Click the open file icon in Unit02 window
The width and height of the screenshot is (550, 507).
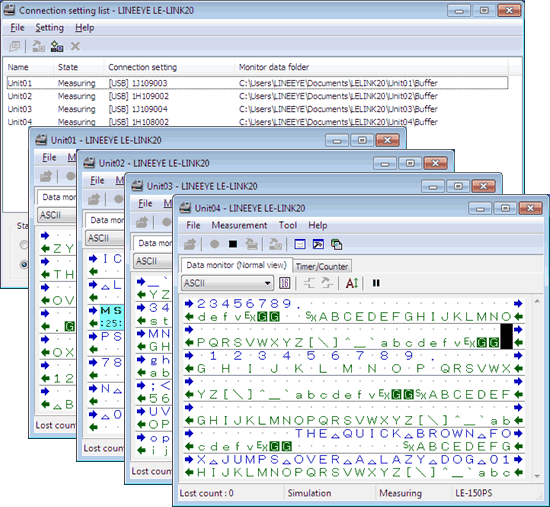pyautogui.click(x=94, y=199)
